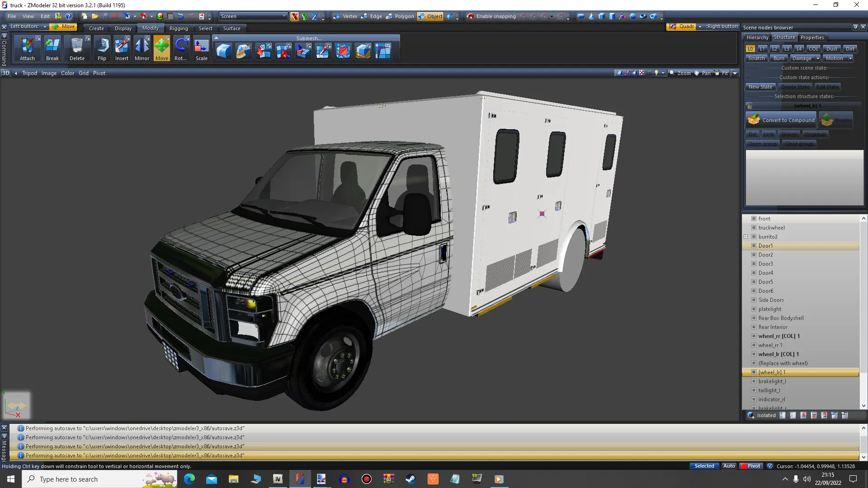Open the Rigging tab
The image size is (868, 488).
tap(179, 28)
